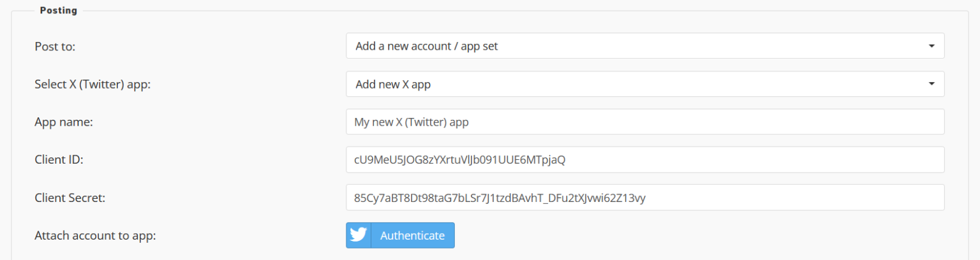
Task: Click the arrow on the Add new X app dropdown
Action: (932, 84)
